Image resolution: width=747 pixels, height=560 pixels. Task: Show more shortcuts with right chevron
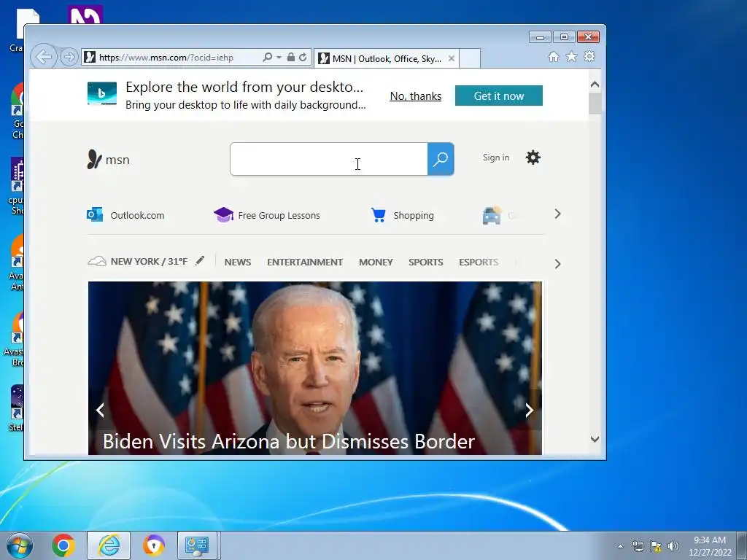click(x=558, y=214)
